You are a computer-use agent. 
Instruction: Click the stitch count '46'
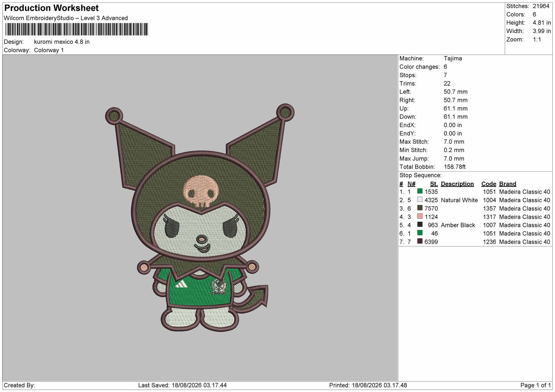coord(434,234)
